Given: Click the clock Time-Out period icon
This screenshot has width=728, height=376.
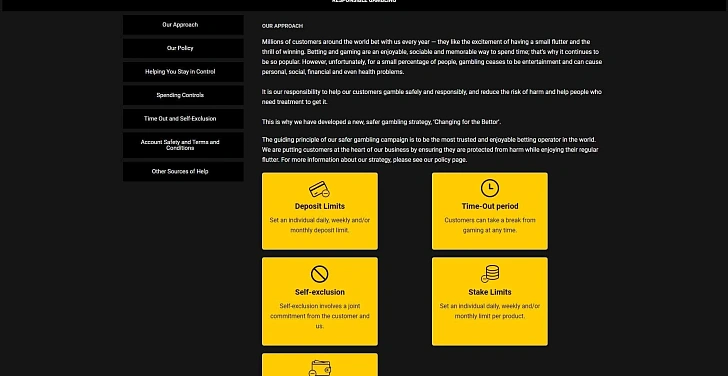Looking at the screenshot, I should click(x=490, y=188).
